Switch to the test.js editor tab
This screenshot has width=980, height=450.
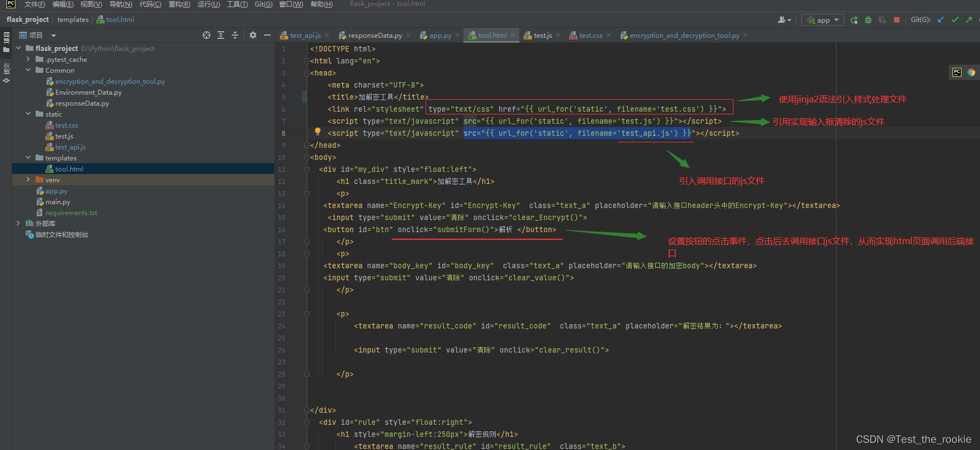[543, 36]
